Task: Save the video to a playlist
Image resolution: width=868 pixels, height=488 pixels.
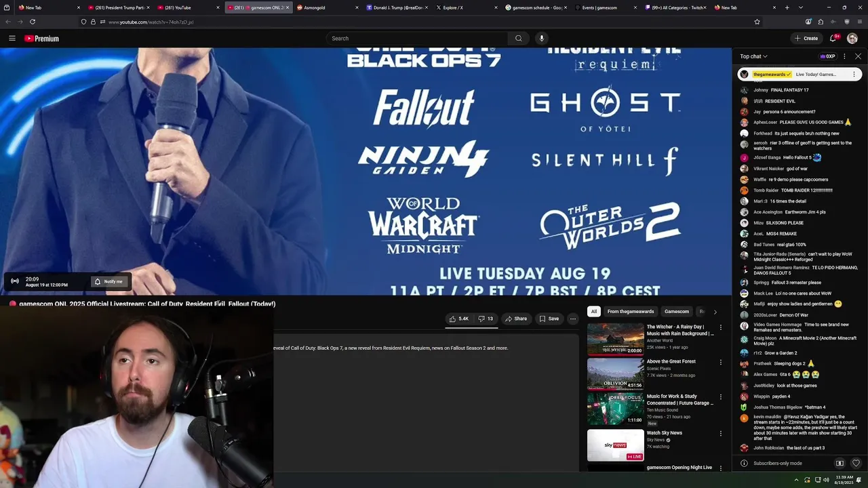Action: tap(549, 319)
